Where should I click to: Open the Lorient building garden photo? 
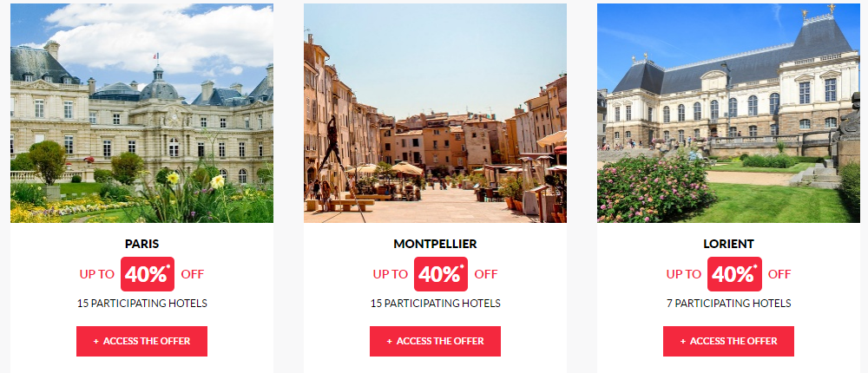point(728,113)
